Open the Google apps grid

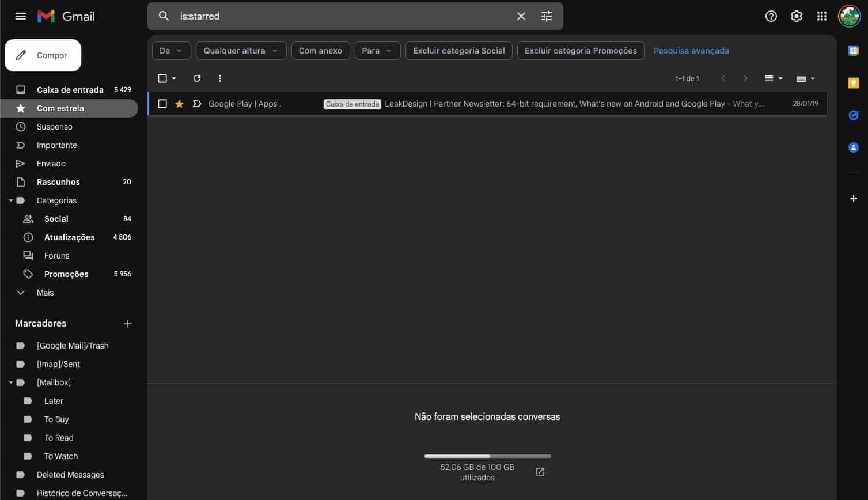(x=822, y=16)
